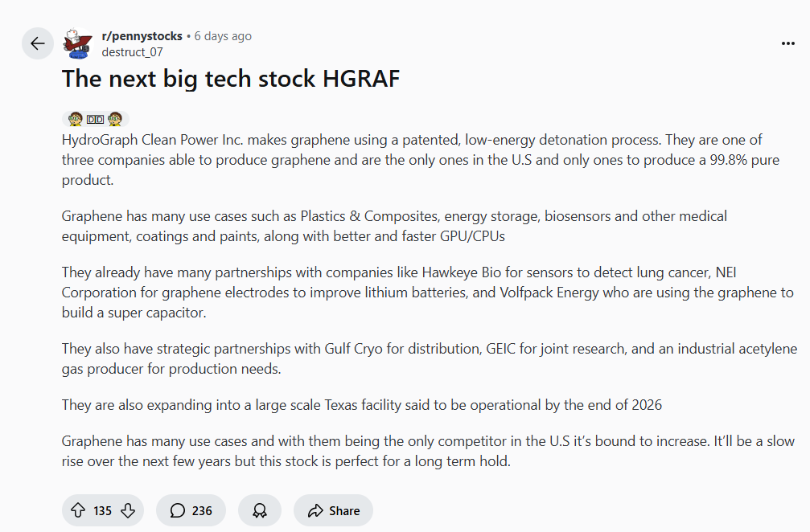This screenshot has width=810, height=532.
Task: Click the 135 vote count
Action: [x=102, y=510]
